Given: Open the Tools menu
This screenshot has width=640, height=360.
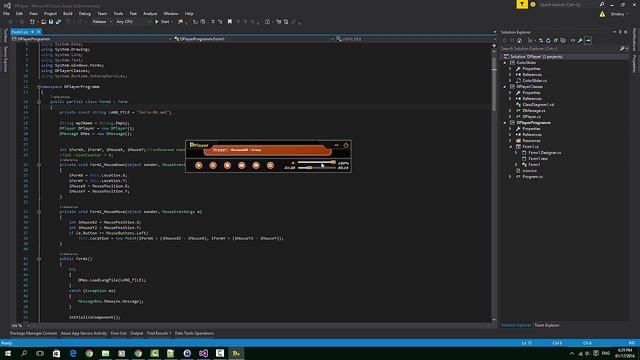Looking at the screenshot, I should (118, 13).
